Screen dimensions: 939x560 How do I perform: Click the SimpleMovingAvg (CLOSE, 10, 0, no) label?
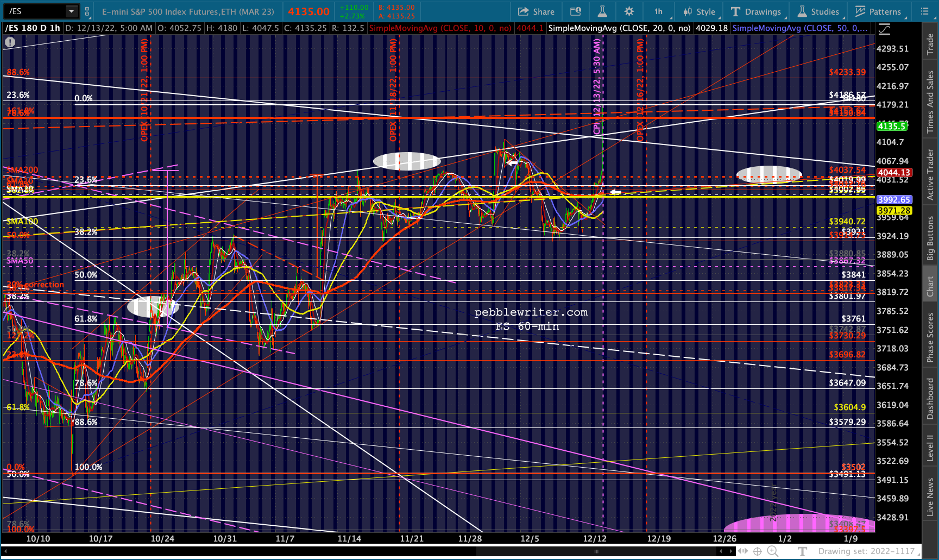tap(440, 28)
